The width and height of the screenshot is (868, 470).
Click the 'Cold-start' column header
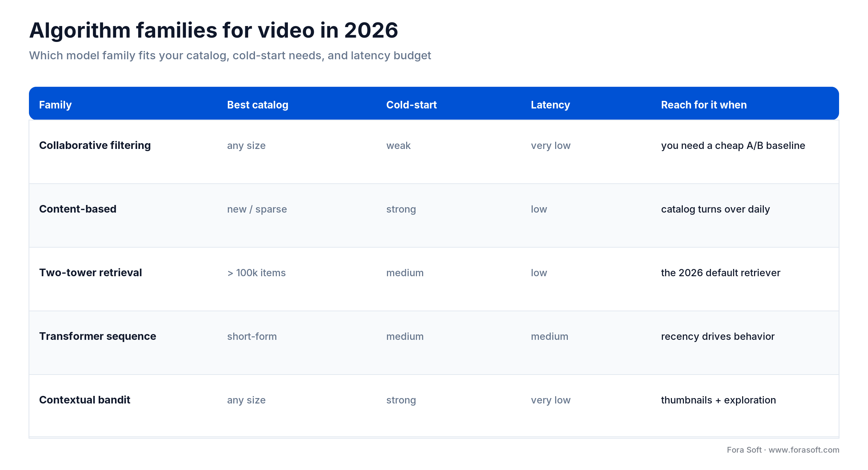click(412, 105)
